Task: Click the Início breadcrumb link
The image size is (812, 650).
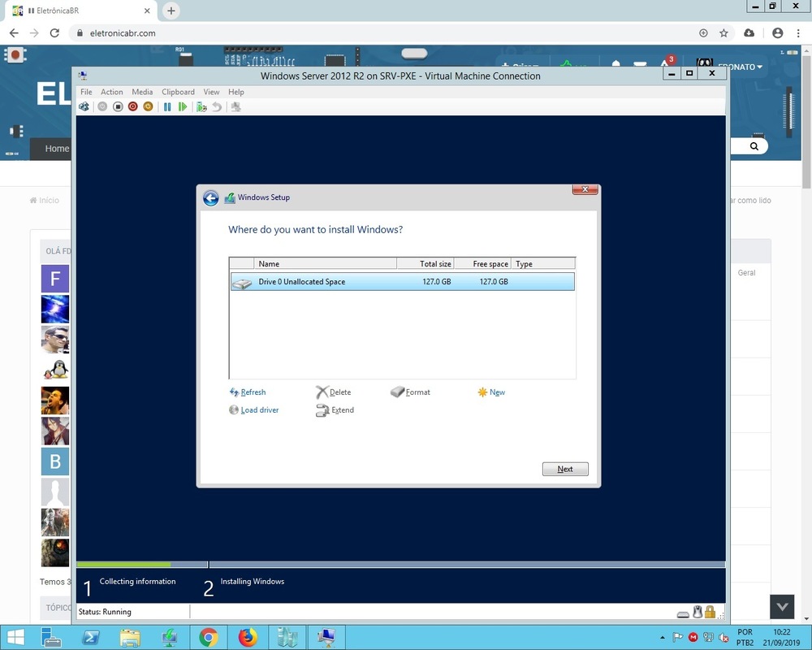Action: point(45,201)
